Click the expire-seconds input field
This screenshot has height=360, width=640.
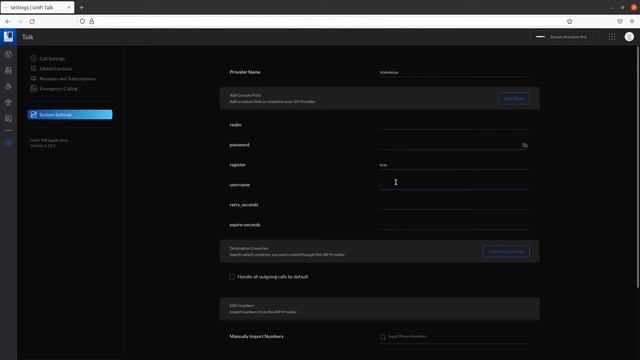[x=455, y=224]
